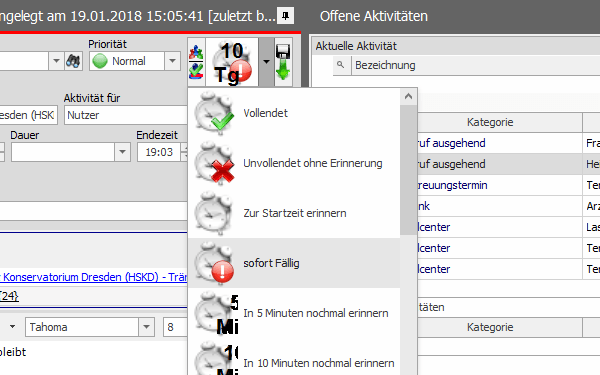Select the first ausgehend row
The image size is (600, 375).
509,143
